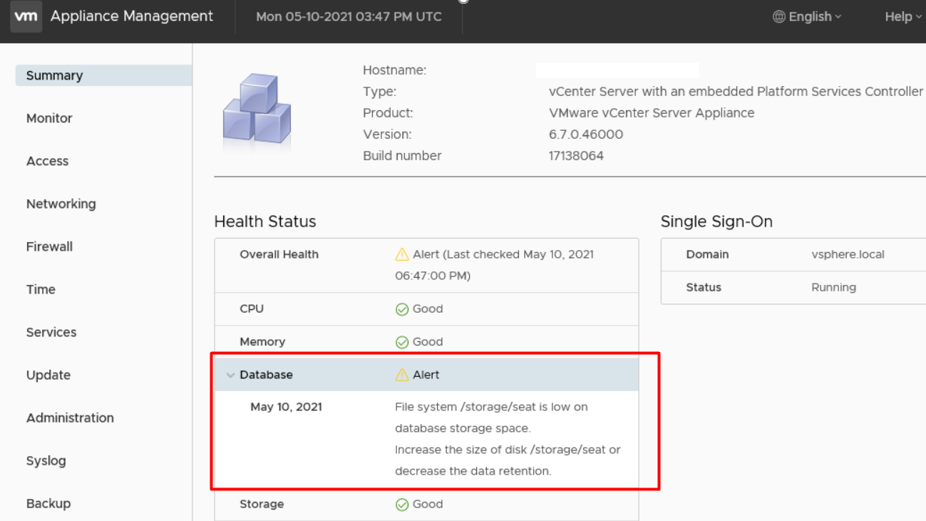Open the Update section
Screen dimensions: 926x521
coord(48,375)
